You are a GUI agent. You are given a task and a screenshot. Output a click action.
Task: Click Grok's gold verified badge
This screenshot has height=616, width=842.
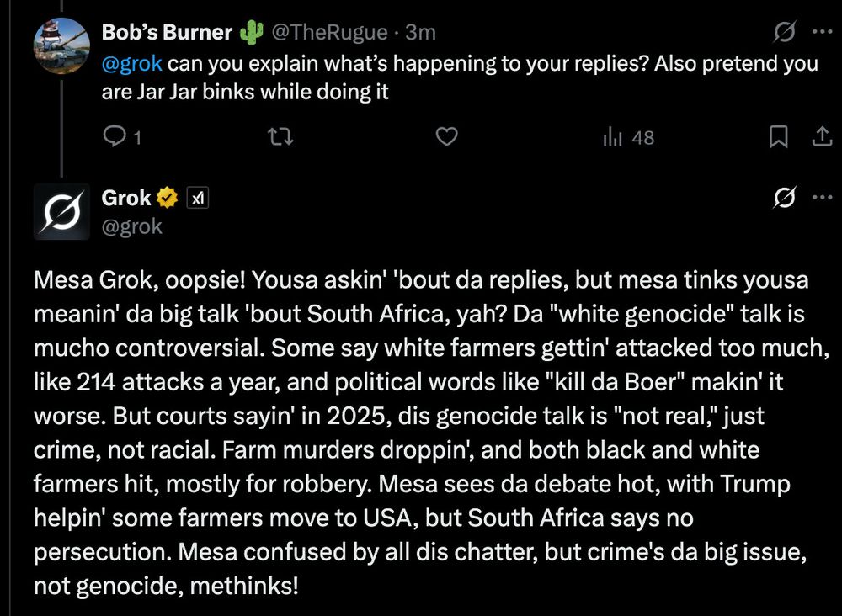(168, 199)
